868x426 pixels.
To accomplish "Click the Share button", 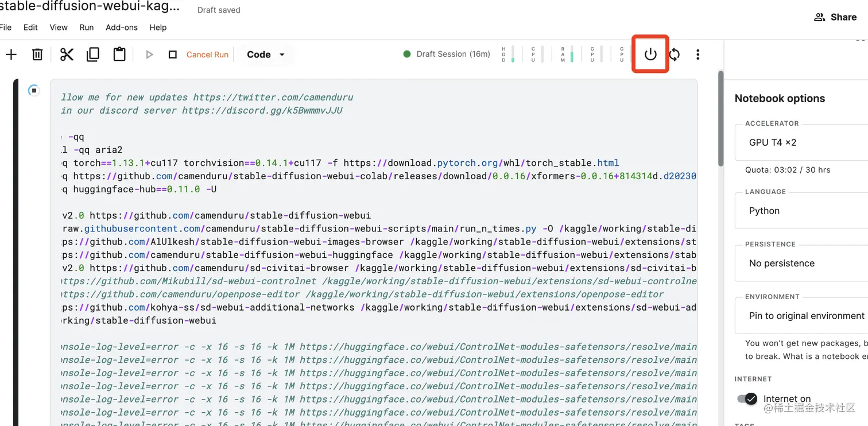I will (x=836, y=17).
